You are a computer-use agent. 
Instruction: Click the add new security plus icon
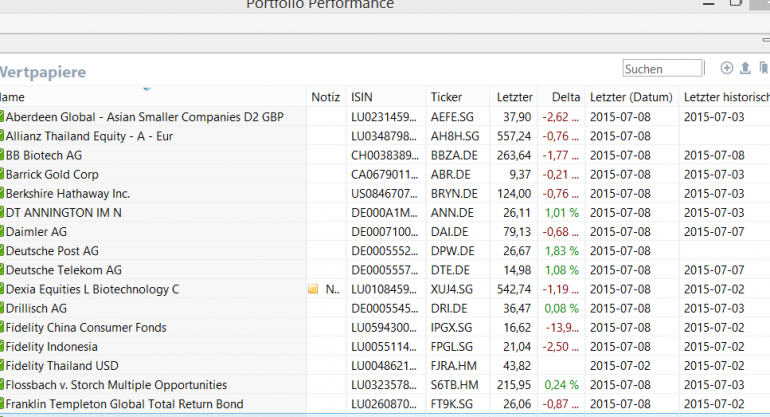click(x=727, y=68)
